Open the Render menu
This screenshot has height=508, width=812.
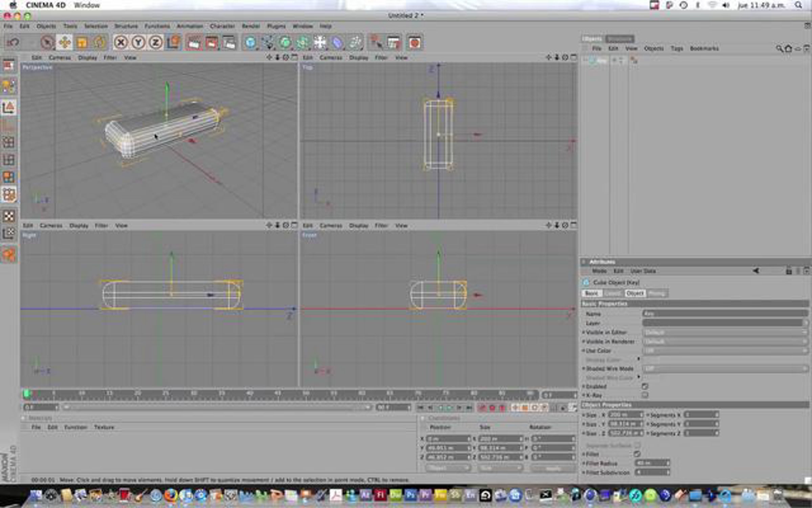click(251, 26)
